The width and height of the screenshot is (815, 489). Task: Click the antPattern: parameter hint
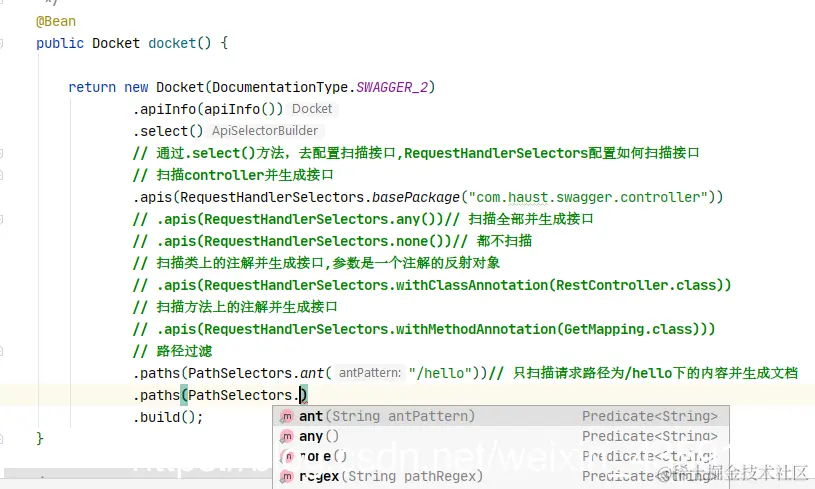pyautogui.click(x=370, y=373)
